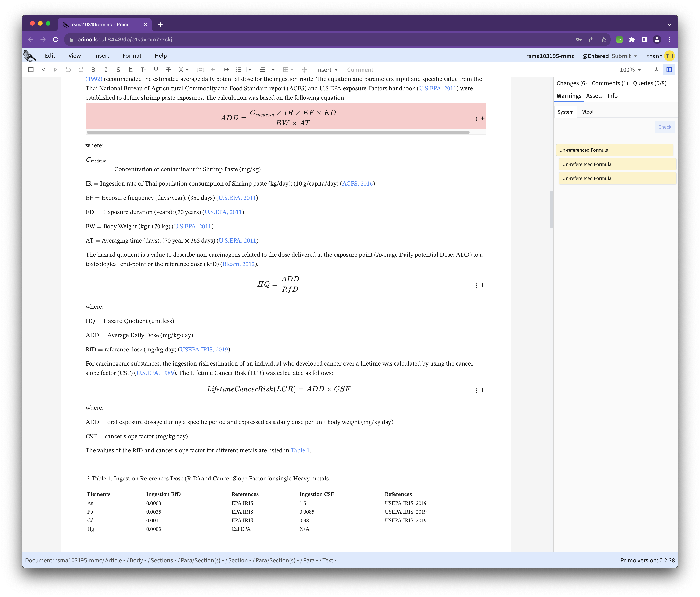This screenshot has height=597, width=700.
Task: Click the indent right arrow icon
Action: (226, 70)
